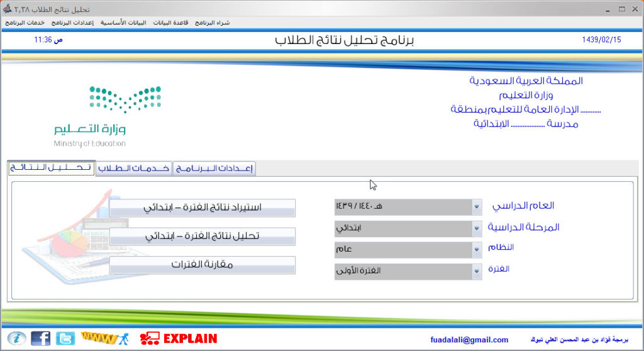Image resolution: width=644 pixels, height=351 pixels.
Task: Click the application icon in title bar
Action: point(7,9)
